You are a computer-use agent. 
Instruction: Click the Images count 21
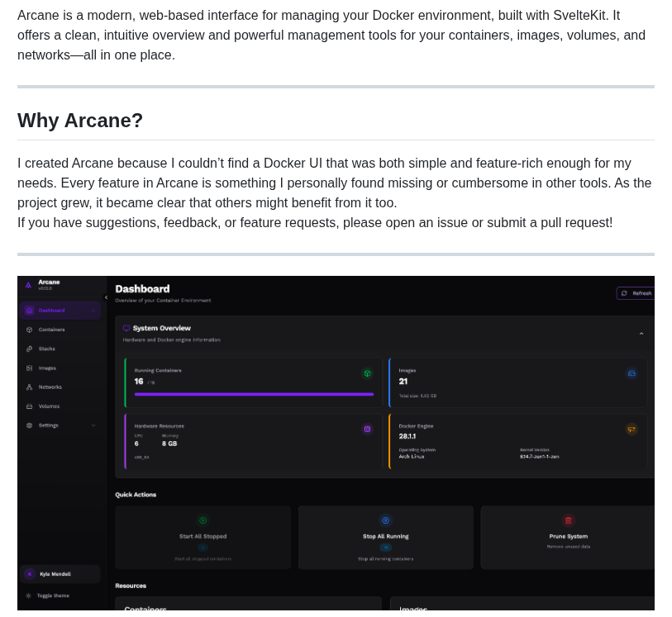point(403,381)
